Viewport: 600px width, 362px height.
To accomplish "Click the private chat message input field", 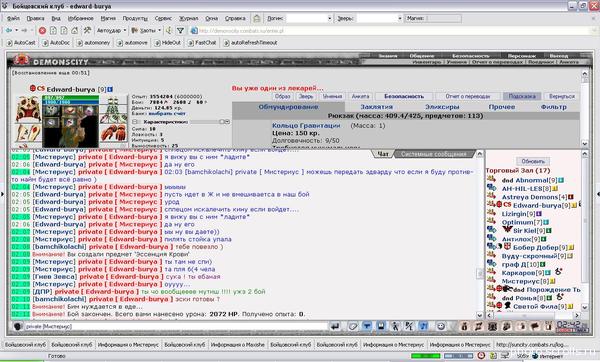I will (x=176, y=326).
